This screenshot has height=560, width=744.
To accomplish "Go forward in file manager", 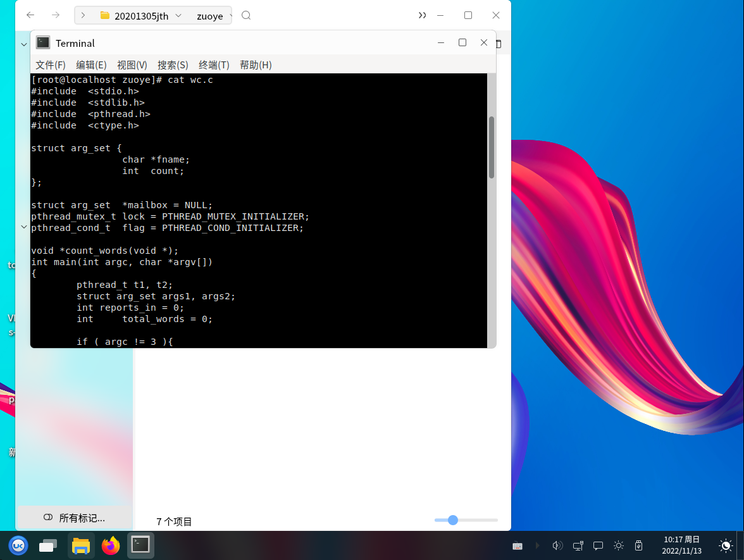I will [56, 15].
